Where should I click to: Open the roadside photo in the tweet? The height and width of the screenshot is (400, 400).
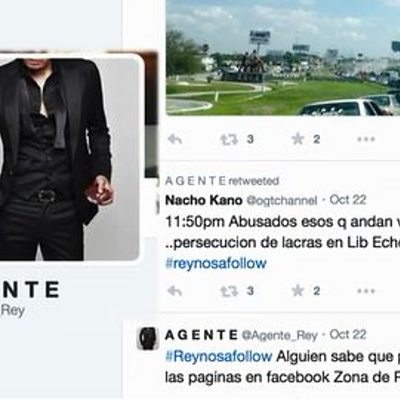tap(283, 58)
